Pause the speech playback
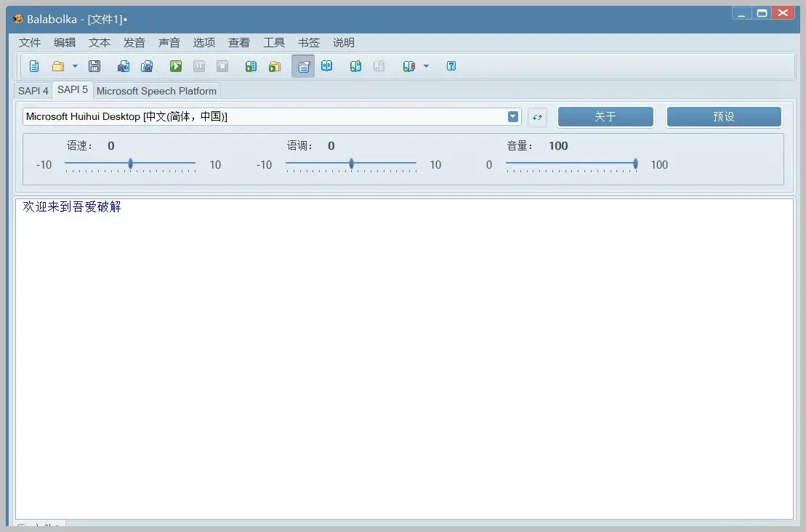This screenshot has width=806, height=532. click(x=199, y=66)
